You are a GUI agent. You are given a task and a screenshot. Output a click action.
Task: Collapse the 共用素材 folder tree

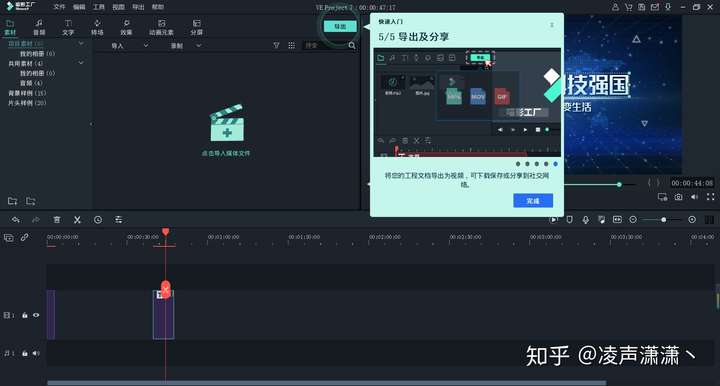(x=81, y=63)
